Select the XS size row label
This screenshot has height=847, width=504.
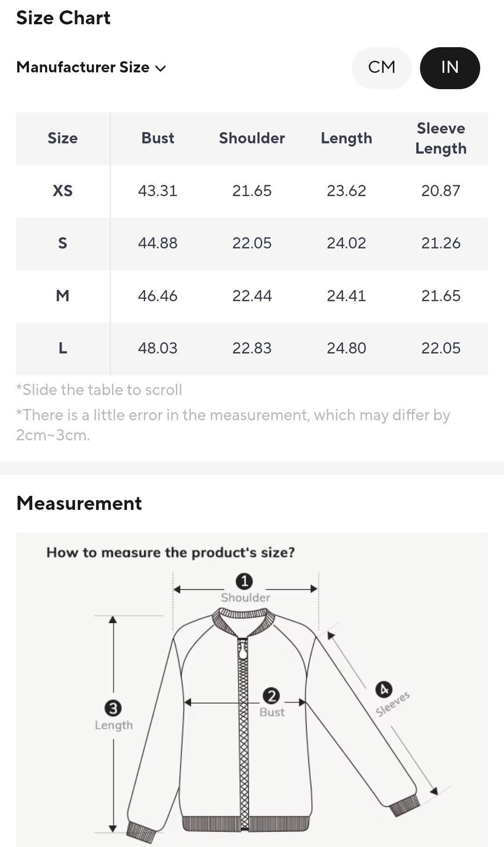63,191
